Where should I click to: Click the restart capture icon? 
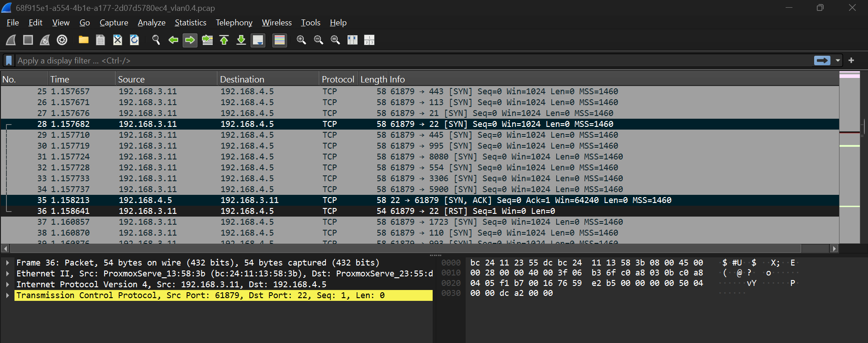point(45,40)
